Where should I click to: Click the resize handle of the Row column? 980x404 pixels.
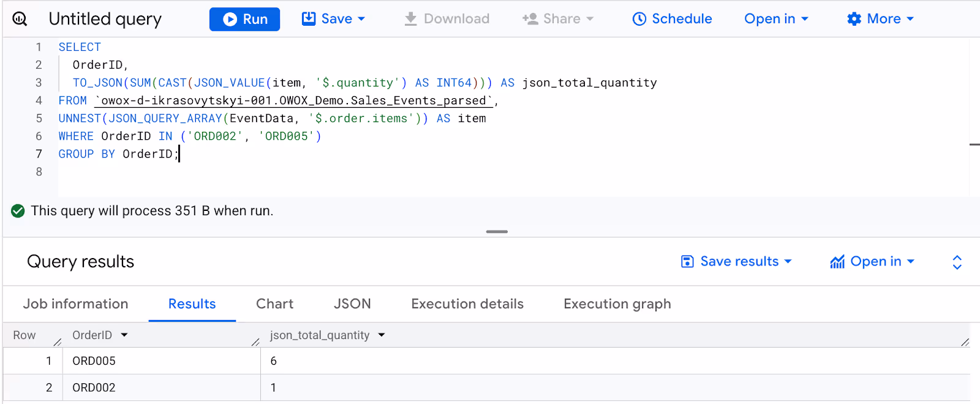(58, 342)
